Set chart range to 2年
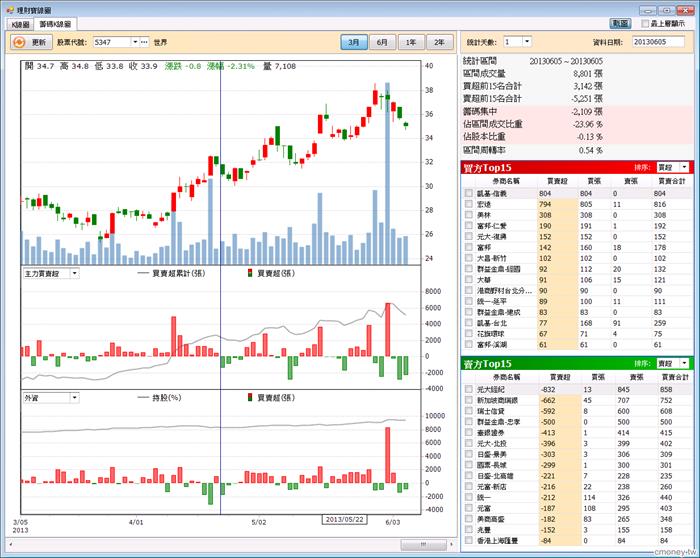The image size is (700, 558). coord(440,42)
